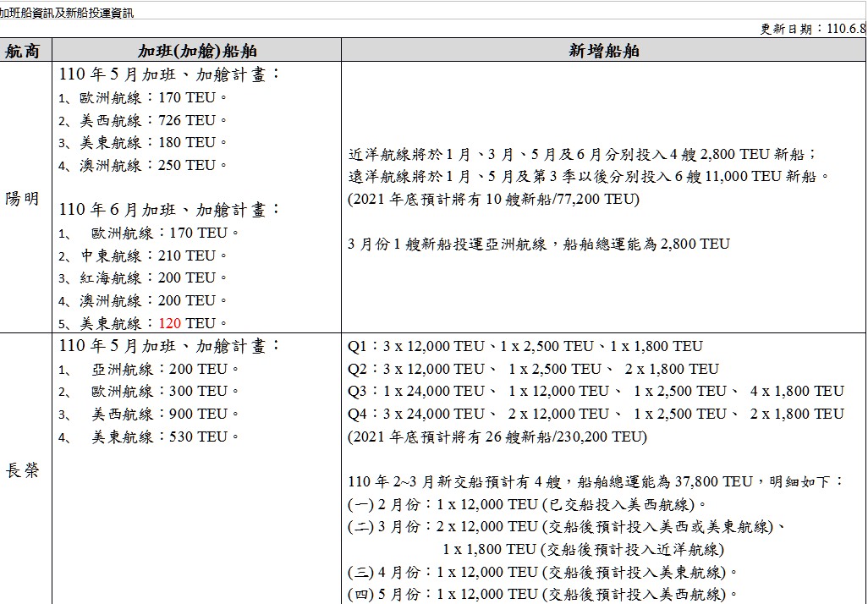The width and height of the screenshot is (868, 604).
Task: Click the Q1 new ship delivery line
Action: [525, 346]
